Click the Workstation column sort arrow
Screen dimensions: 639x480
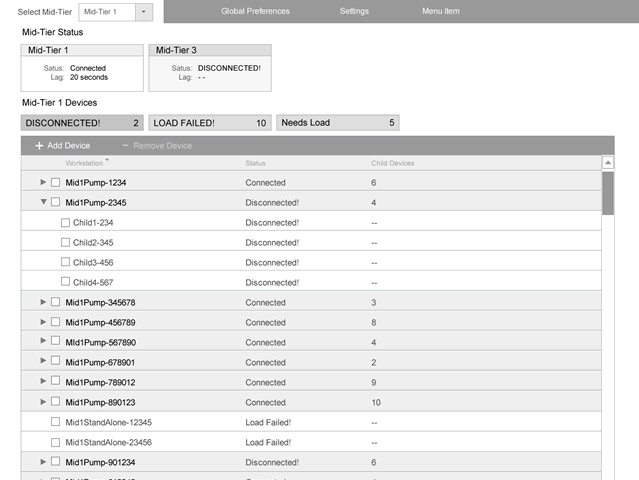pos(108,161)
